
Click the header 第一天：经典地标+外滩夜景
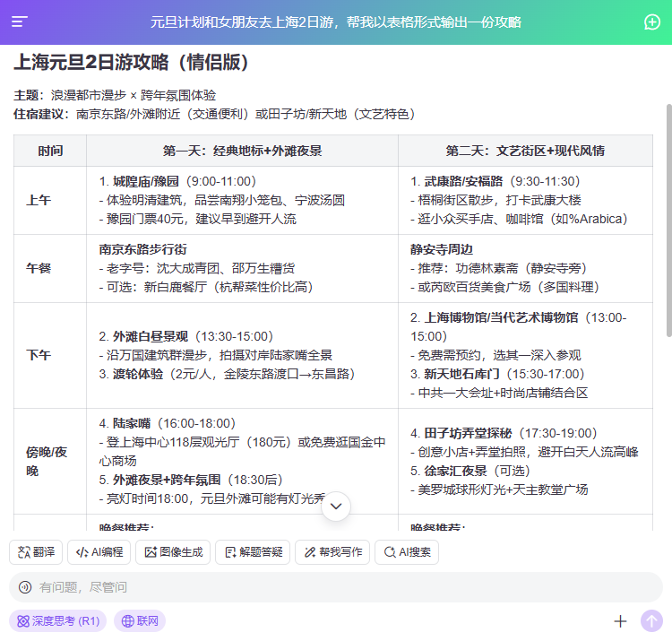click(242, 151)
